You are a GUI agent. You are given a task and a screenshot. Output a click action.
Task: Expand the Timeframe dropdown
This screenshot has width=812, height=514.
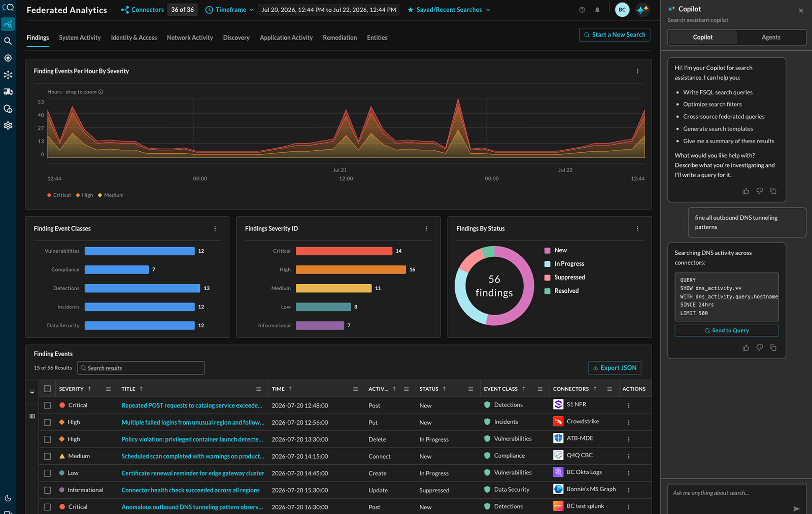pyautogui.click(x=229, y=10)
